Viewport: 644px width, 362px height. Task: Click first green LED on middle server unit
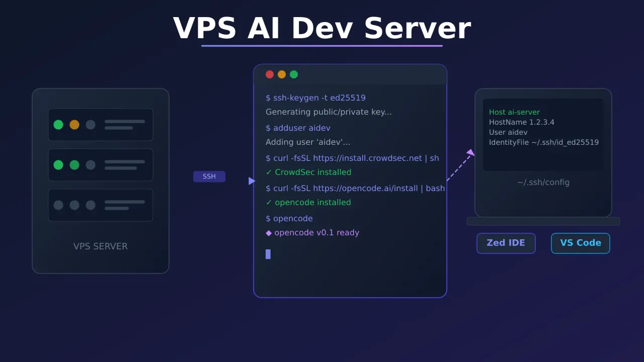pos(58,165)
